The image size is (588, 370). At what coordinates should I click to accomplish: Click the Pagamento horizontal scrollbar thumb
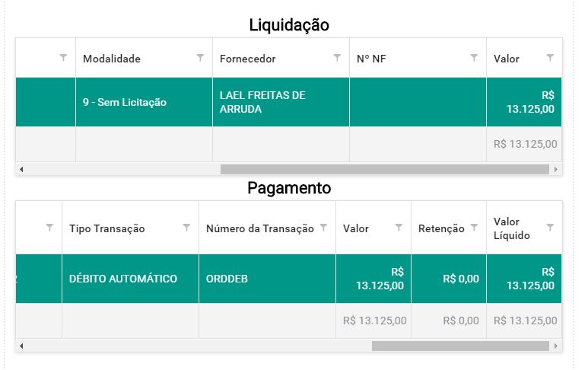460,346
